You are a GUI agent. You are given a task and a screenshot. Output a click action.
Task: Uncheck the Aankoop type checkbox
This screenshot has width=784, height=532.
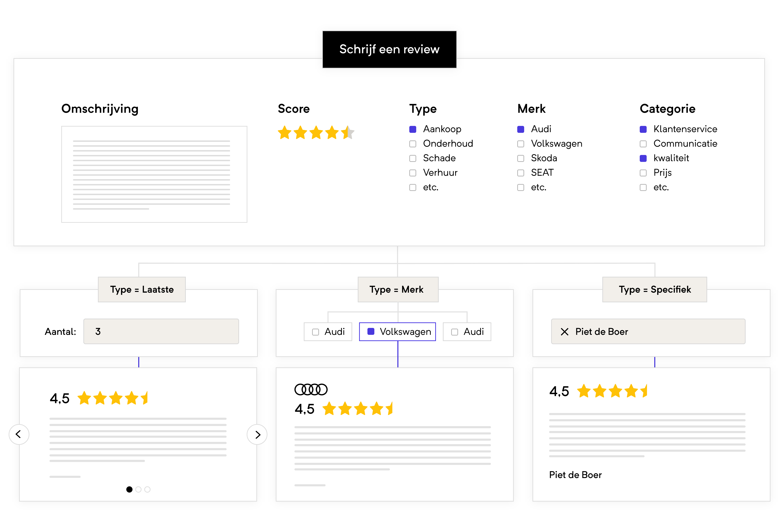coord(413,129)
